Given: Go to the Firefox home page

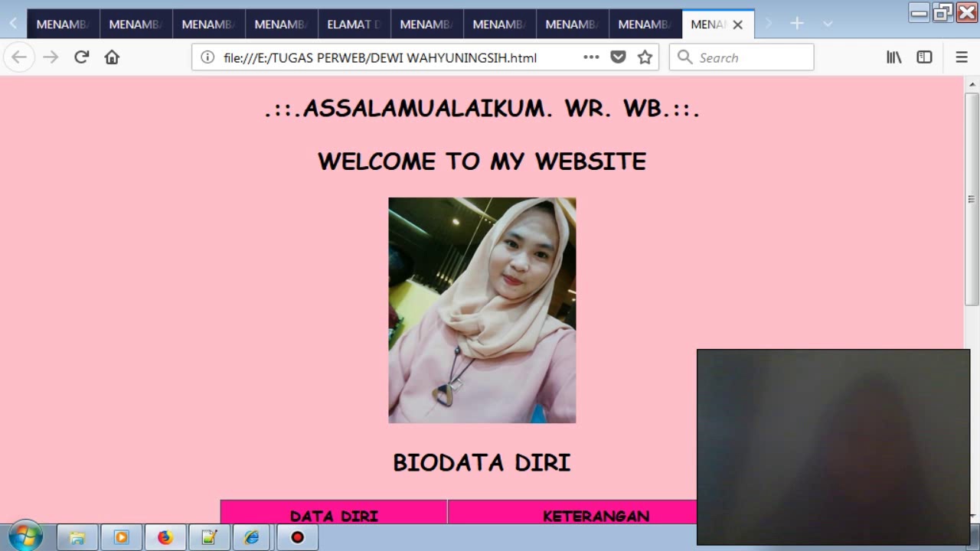Looking at the screenshot, I should (x=112, y=57).
